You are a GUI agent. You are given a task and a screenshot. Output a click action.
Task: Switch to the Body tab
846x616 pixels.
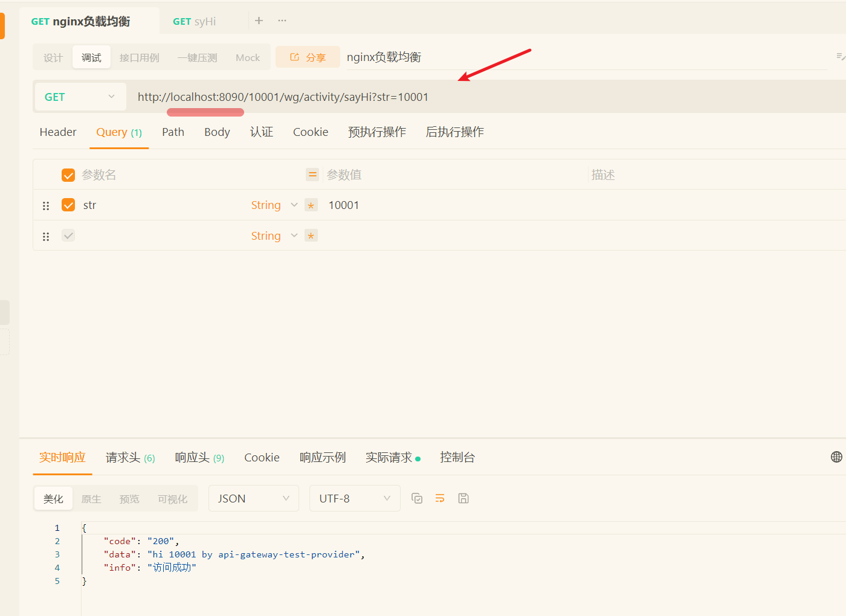(217, 132)
